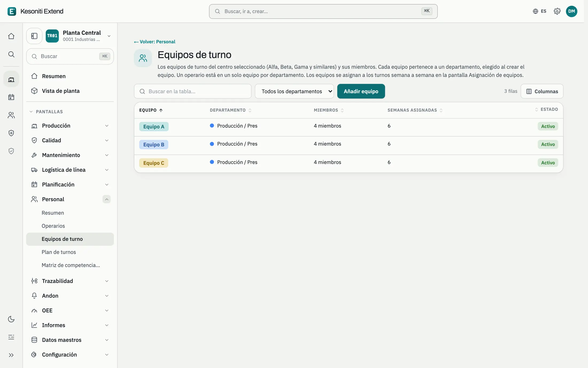Switch language via ES globe
588x368 pixels.
point(539,11)
